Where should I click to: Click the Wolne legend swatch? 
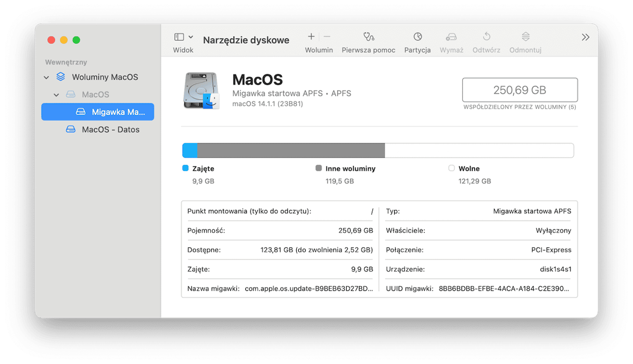[x=451, y=168]
